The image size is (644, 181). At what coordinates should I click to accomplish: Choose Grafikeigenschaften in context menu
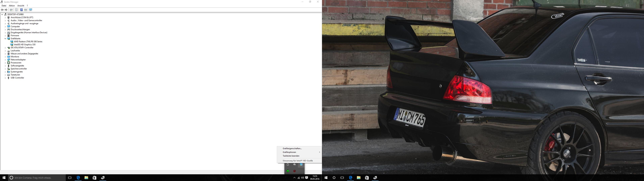[x=292, y=148]
